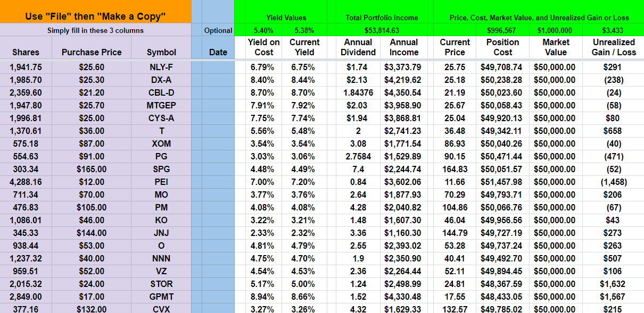Click purchase price $36.00 for T
The height and width of the screenshot is (313, 644).
point(92,131)
